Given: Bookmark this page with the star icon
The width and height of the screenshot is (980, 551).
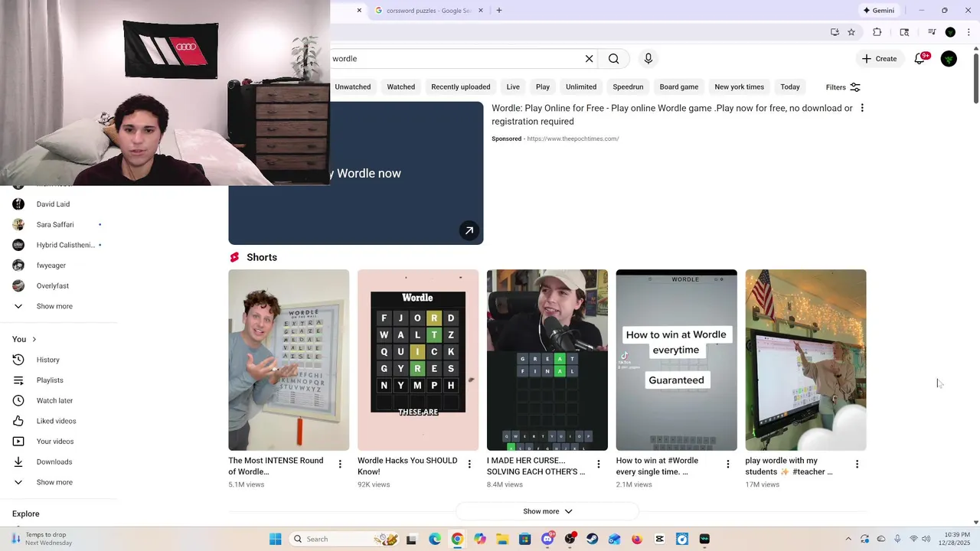Looking at the screenshot, I should (851, 32).
